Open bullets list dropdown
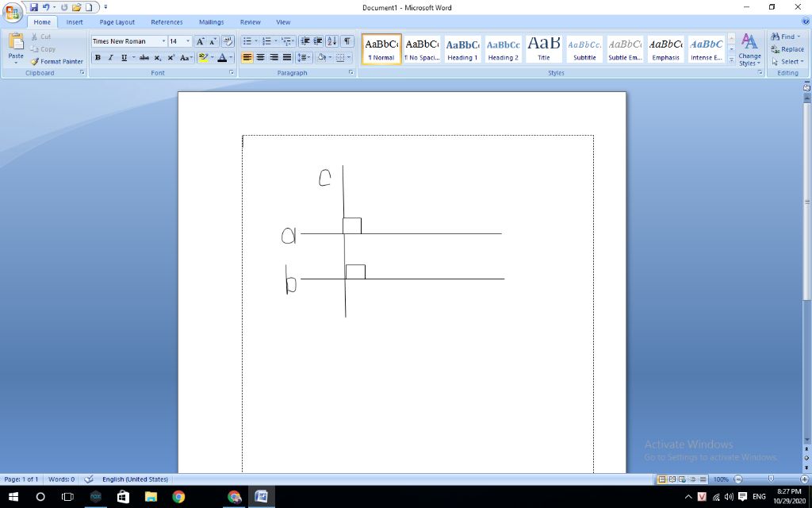Screen dimensions: 812x508 (256, 41)
